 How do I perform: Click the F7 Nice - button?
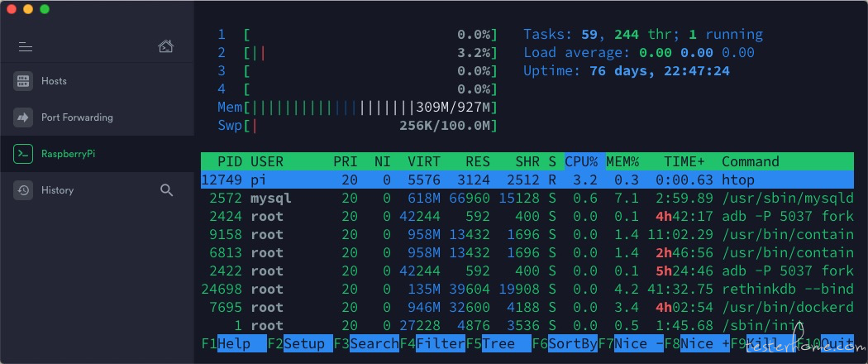(x=631, y=343)
